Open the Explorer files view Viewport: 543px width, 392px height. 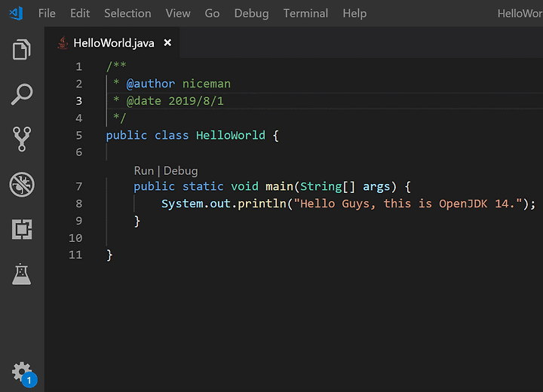tap(22, 49)
